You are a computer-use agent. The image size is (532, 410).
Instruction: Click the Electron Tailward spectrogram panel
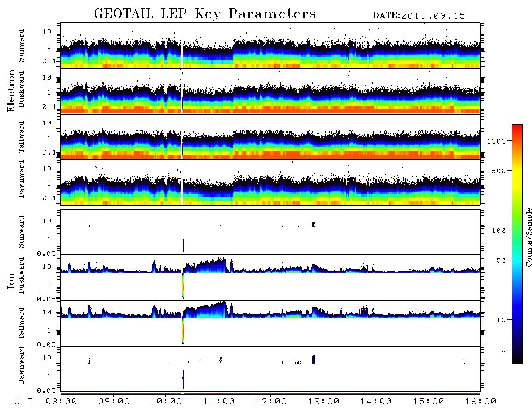[270, 137]
